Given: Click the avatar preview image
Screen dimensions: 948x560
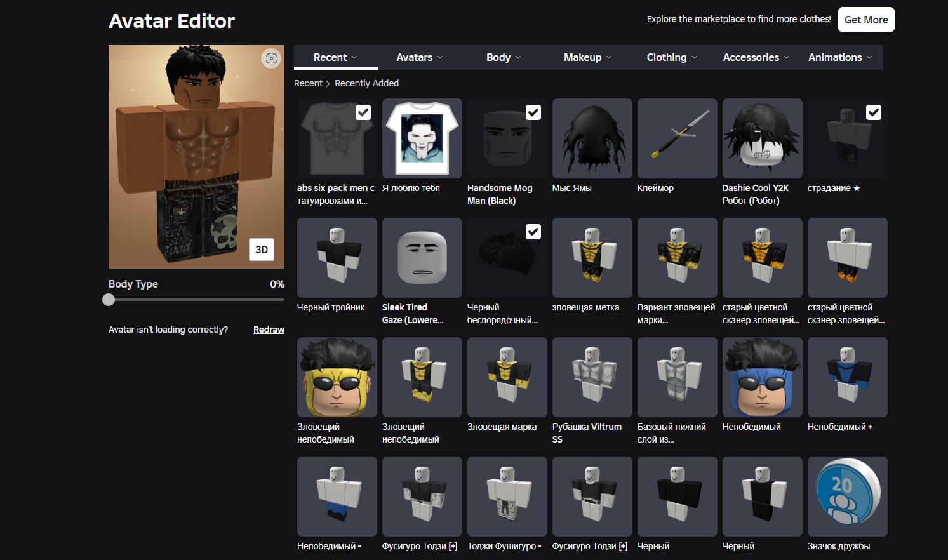Looking at the screenshot, I should 196,157.
